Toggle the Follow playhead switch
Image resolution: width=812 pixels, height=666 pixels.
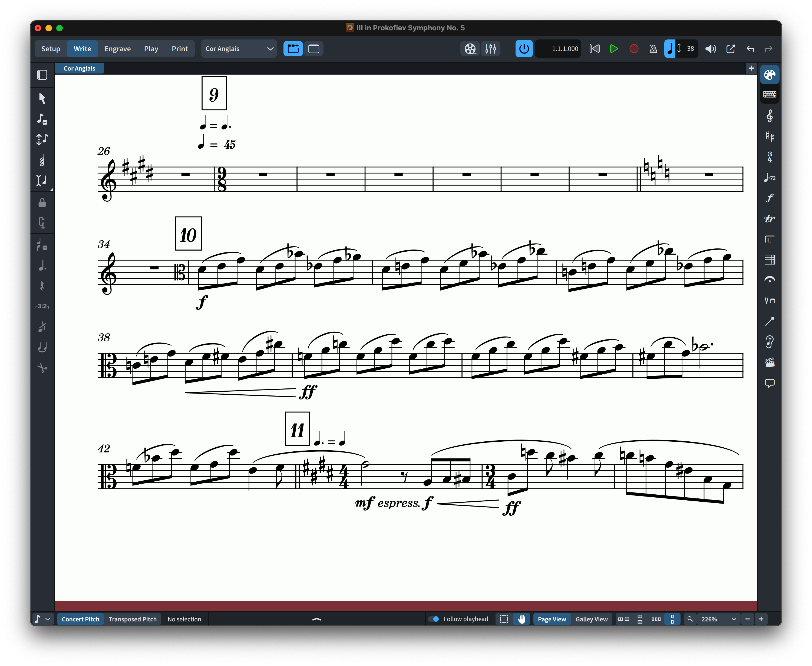[x=434, y=619]
